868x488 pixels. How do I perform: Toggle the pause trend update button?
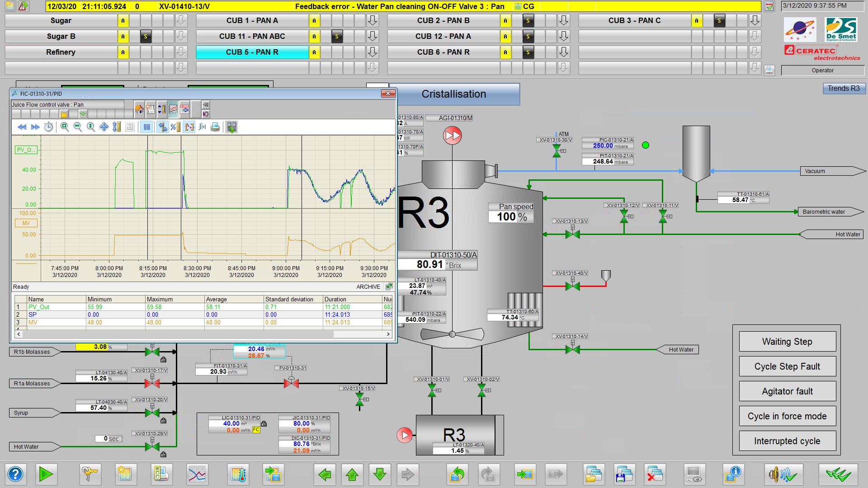point(146,127)
